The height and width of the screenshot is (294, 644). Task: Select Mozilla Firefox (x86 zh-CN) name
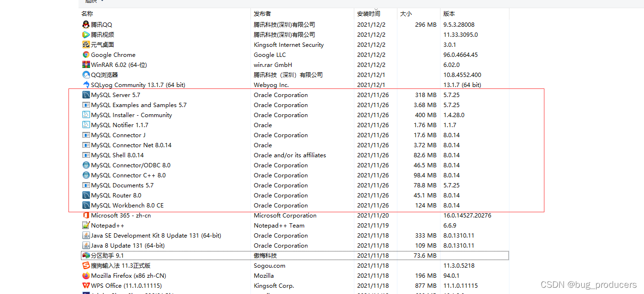click(x=128, y=275)
